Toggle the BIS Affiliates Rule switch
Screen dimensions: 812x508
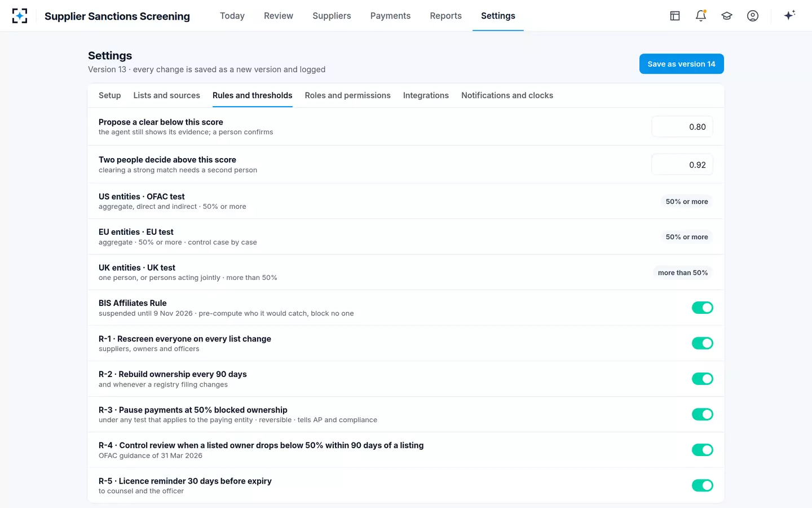click(x=703, y=308)
